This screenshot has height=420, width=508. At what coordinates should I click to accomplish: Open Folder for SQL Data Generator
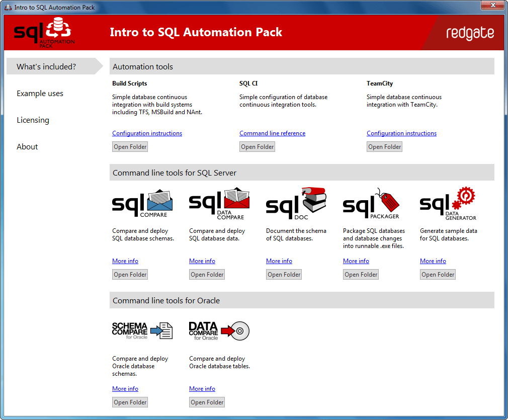[438, 275]
